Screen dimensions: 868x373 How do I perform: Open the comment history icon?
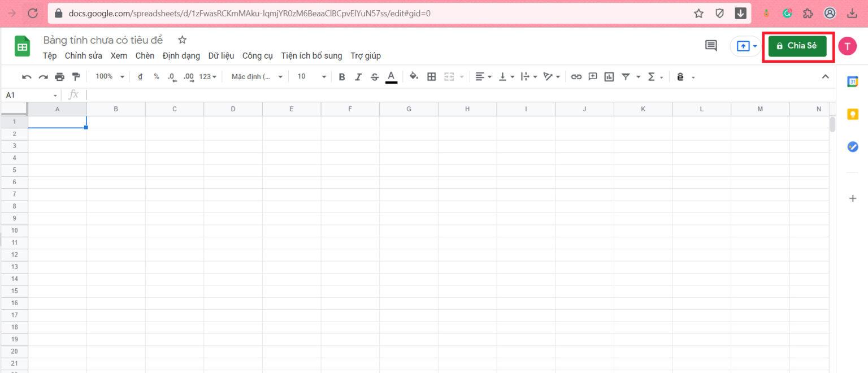711,46
